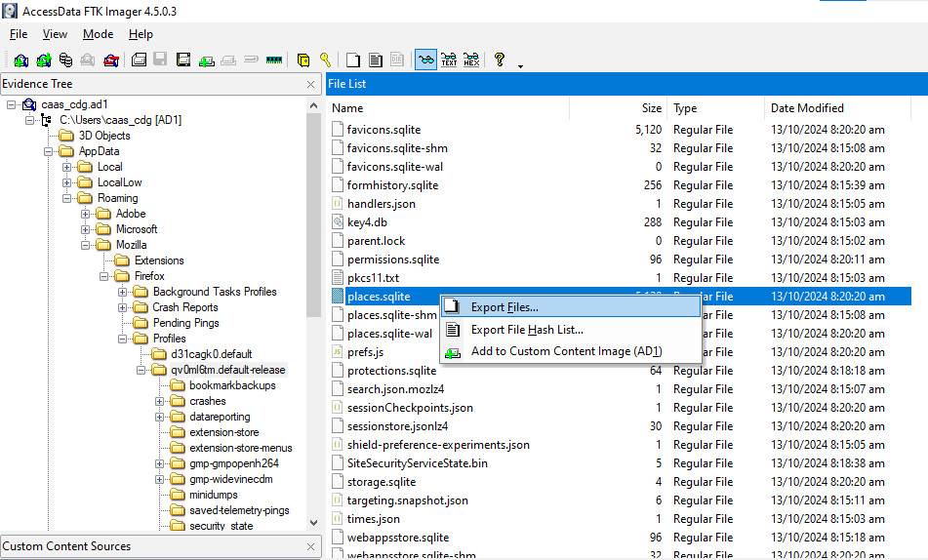Select the Pending Pings folder
This screenshot has width=928, height=560.
click(185, 323)
